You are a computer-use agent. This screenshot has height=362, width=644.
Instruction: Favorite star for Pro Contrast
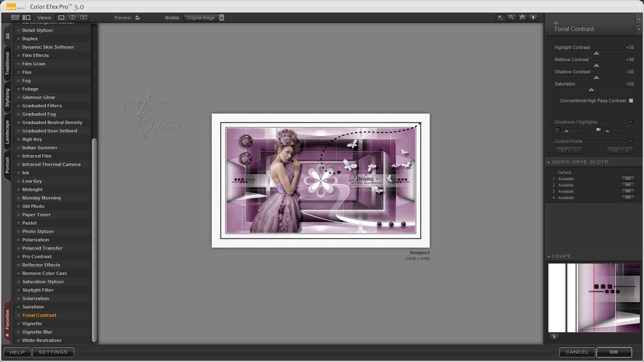[18, 256]
